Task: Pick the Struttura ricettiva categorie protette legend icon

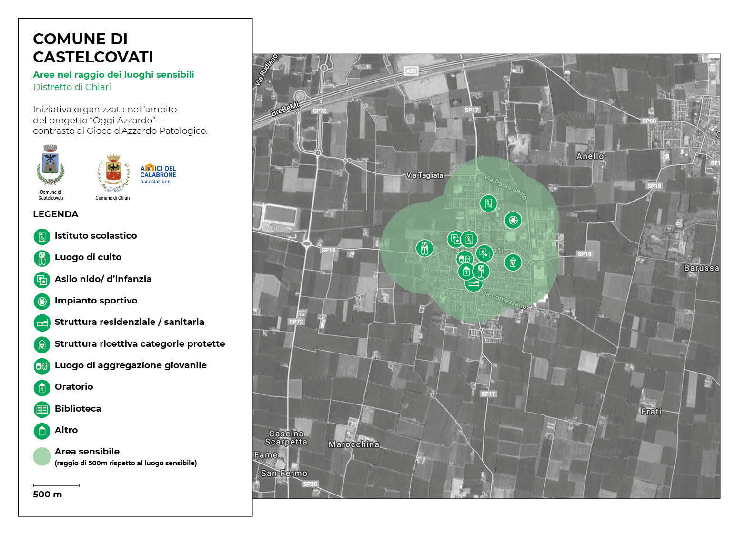Action: [42, 344]
